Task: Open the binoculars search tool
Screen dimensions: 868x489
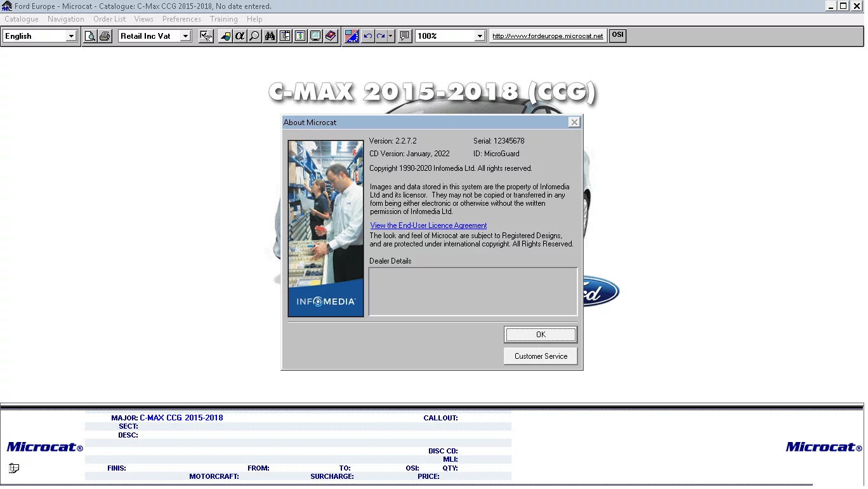Action: click(270, 36)
